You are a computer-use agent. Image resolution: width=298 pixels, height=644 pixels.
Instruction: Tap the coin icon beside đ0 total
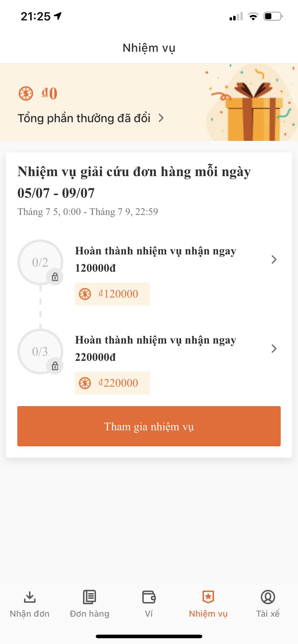pyautogui.click(x=26, y=93)
